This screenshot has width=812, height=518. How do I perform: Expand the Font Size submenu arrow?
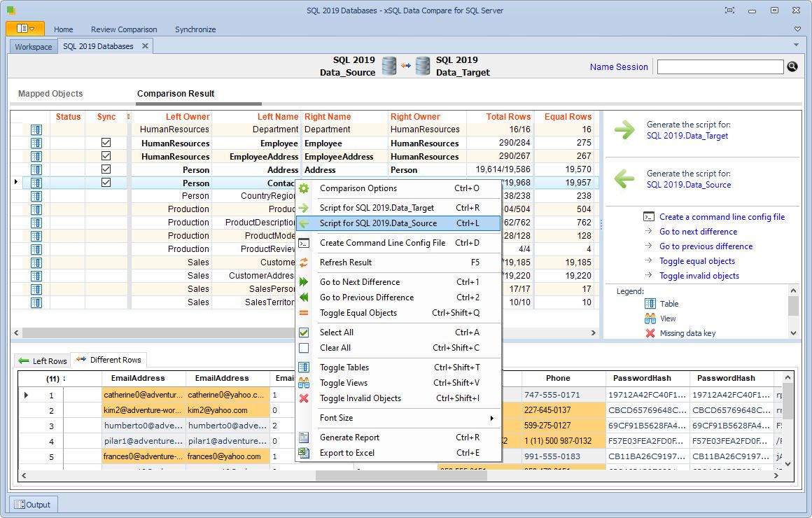click(x=491, y=418)
